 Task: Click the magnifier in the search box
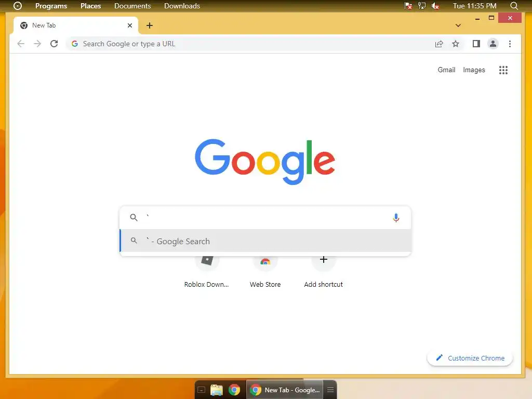(x=134, y=218)
